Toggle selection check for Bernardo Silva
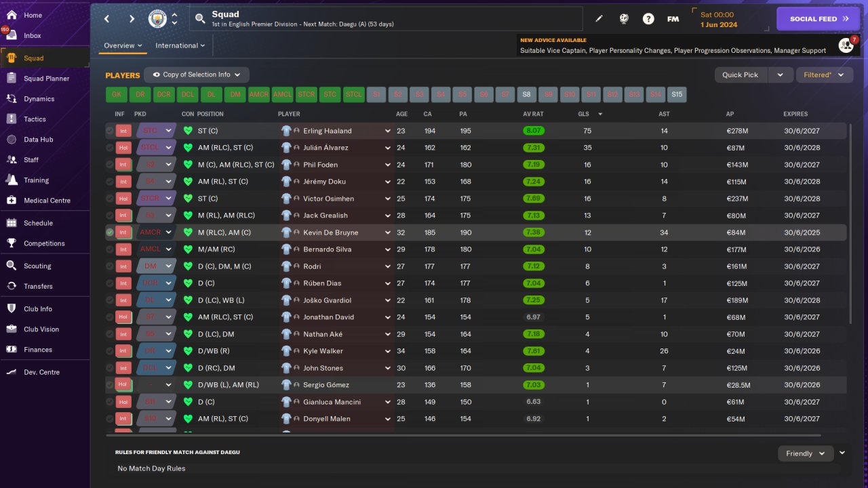868x488 pixels. (x=110, y=249)
